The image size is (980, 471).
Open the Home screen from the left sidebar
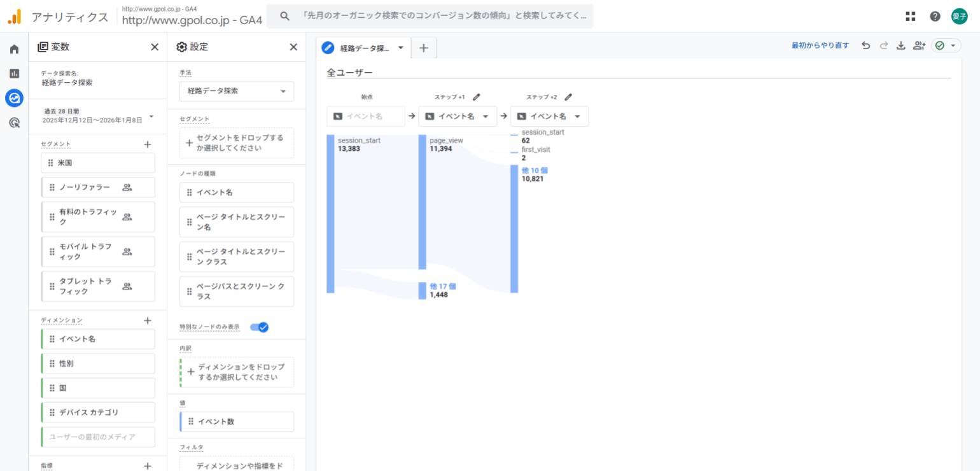(x=14, y=48)
